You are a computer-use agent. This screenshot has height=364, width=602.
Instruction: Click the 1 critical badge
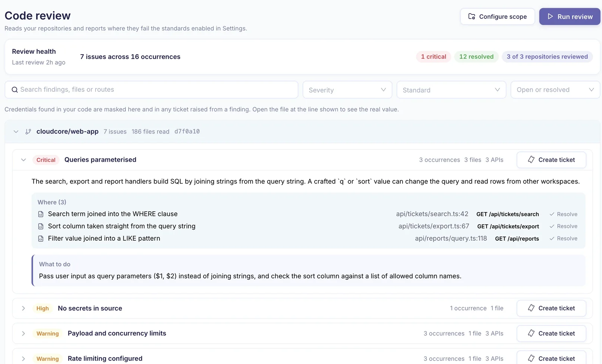tap(433, 57)
